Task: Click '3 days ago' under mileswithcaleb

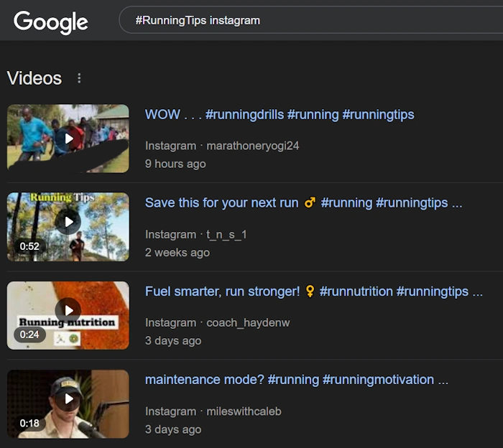Action: (x=173, y=429)
